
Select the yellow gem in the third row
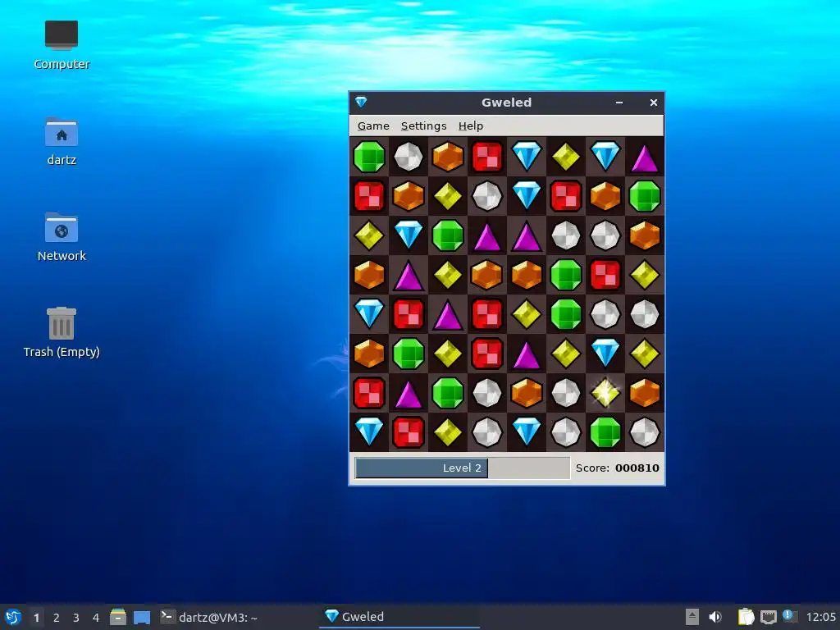[369, 235]
